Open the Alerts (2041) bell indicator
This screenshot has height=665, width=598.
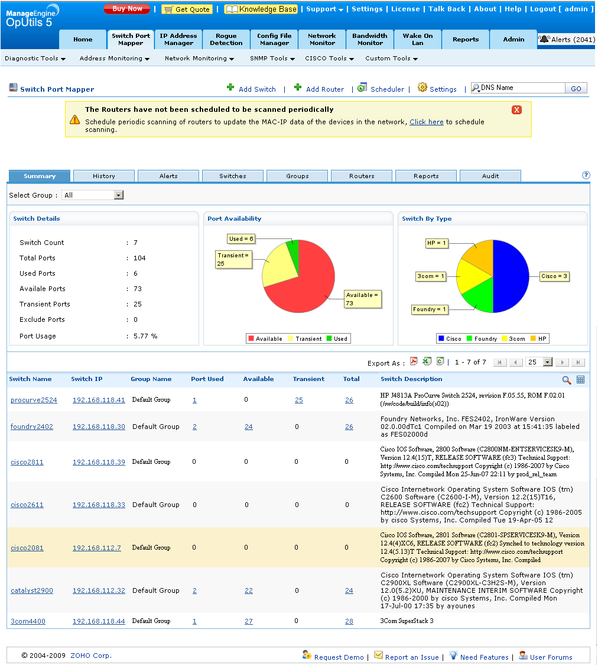[567, 39]
